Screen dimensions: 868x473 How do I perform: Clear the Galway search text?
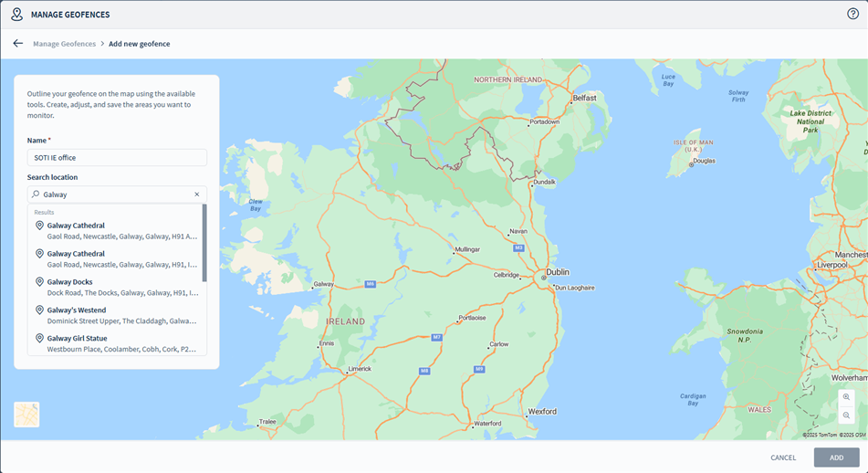pos(196,194)
